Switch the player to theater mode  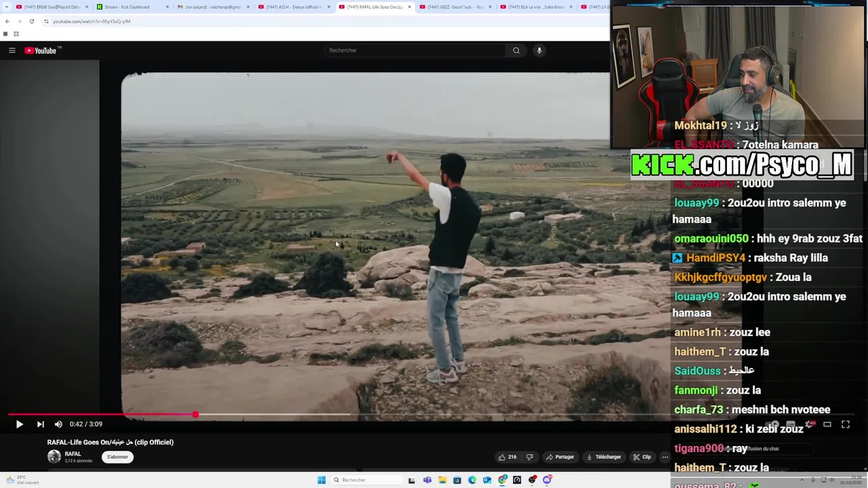(x=827, y=424)
